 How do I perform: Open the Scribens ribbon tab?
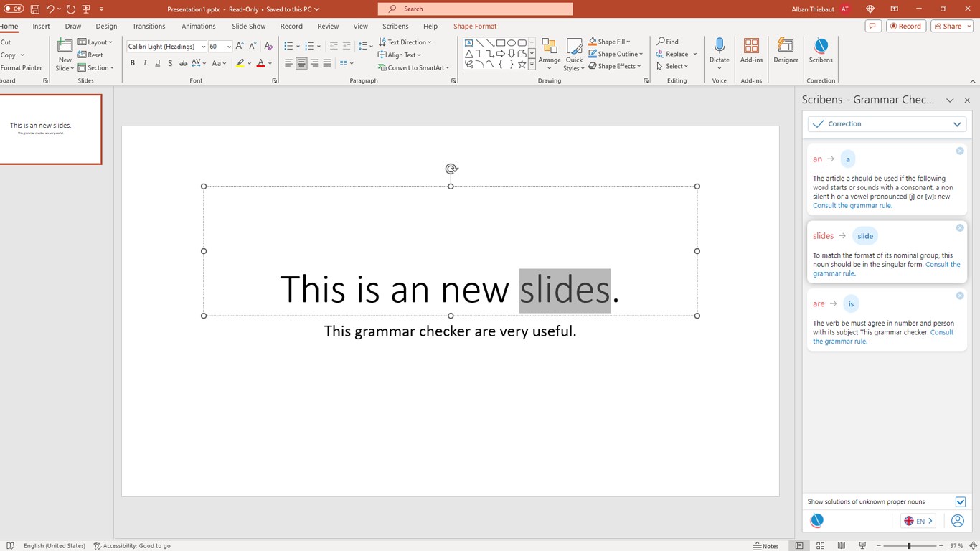coord(395,27)
